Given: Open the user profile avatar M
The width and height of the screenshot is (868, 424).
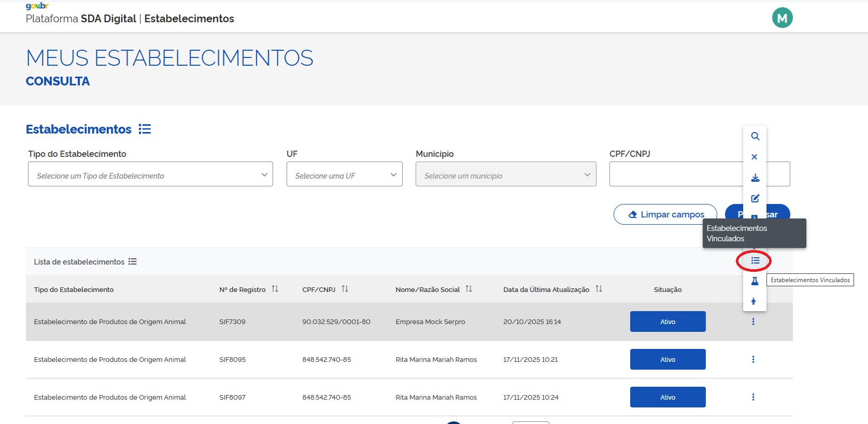Looking at the screenshot, I should click(782, 18).
